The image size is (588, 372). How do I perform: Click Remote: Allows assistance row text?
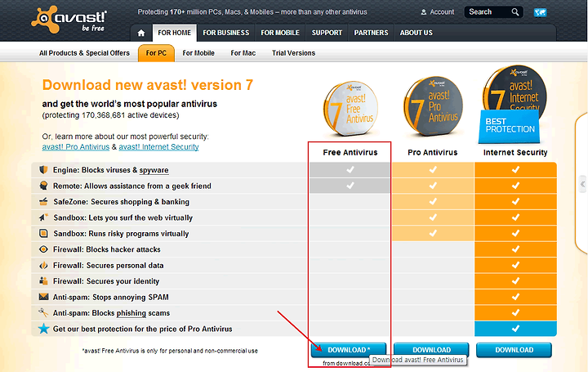[132, 186]
